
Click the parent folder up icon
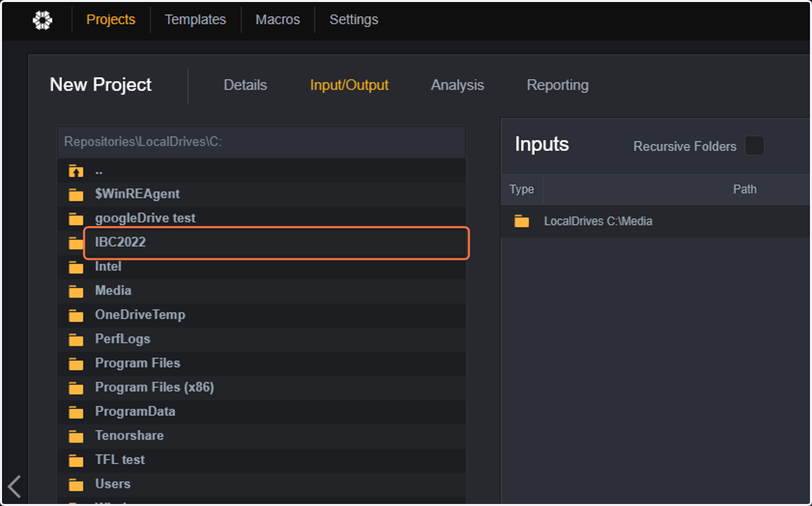pos(76,171)
